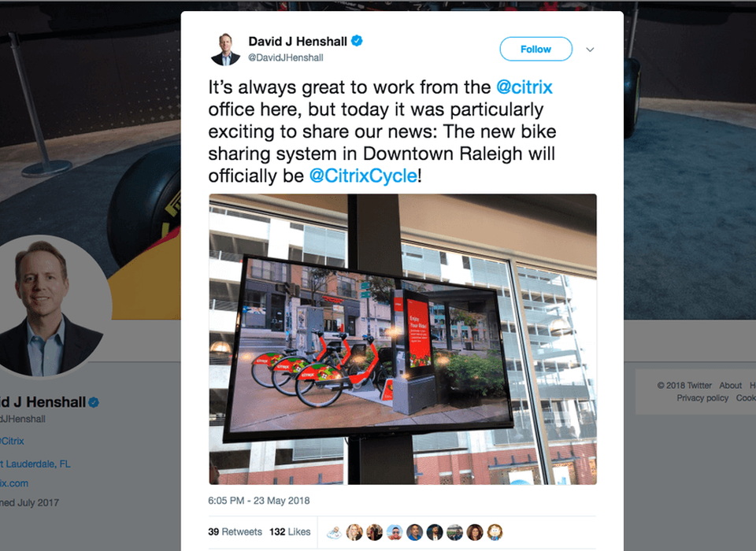View the 39 Retweets list
The image size is (756, 551).
pos(235,532)
